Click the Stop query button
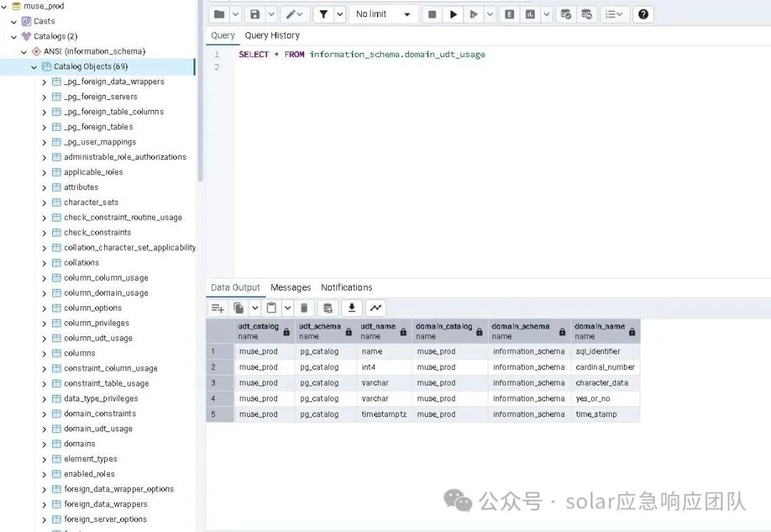The image size is (771, 532). tap(432, 14)
